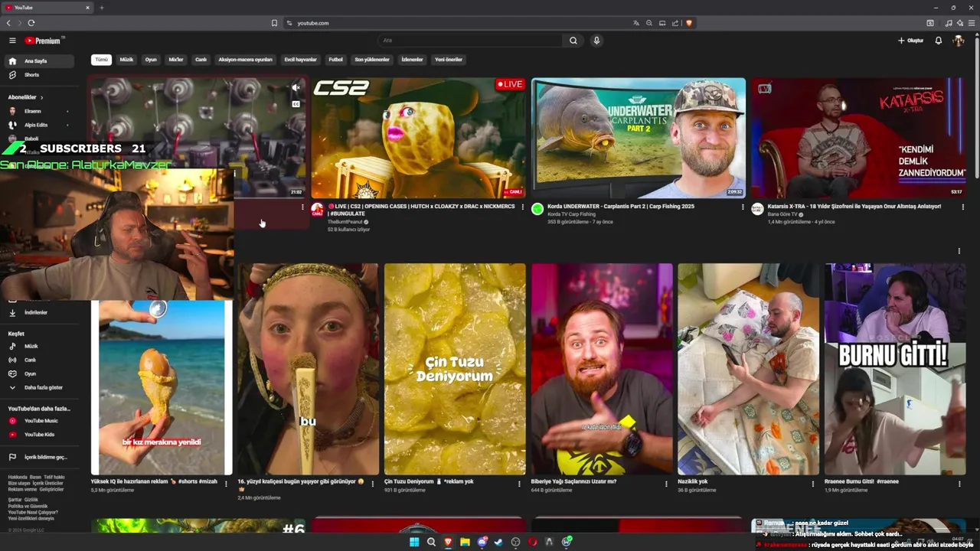Expand Daha fazla göster
Image resolution: width=980 pixels, height=551 pixels.
(40, 387)
